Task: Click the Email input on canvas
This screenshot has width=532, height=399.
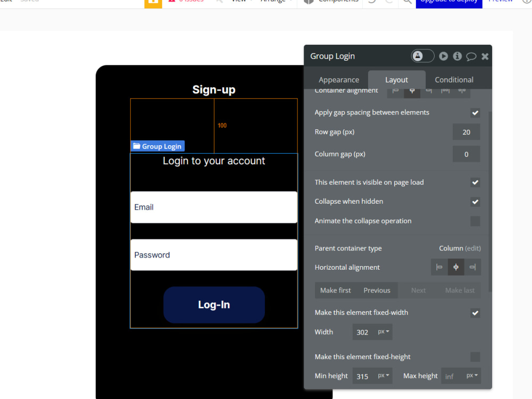Action: coord(214,207)
